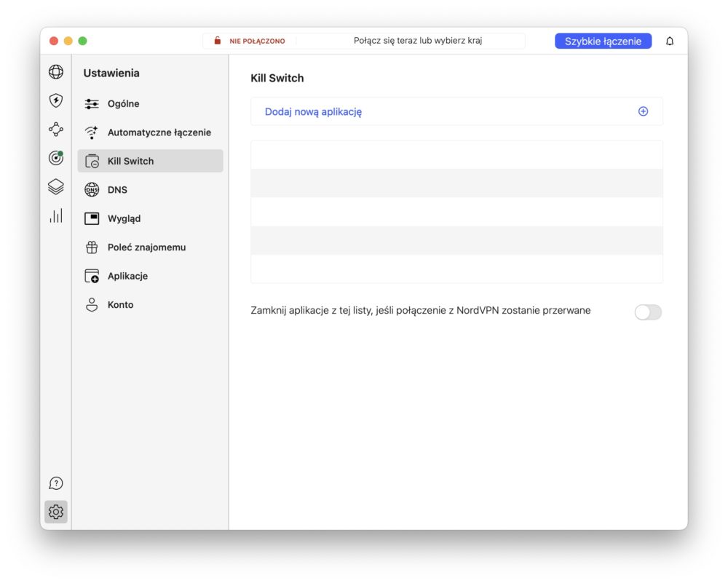This screenshot has width=728, height=583.
Task: Click the red unlocked padlock icon
Action: point(217,41)
